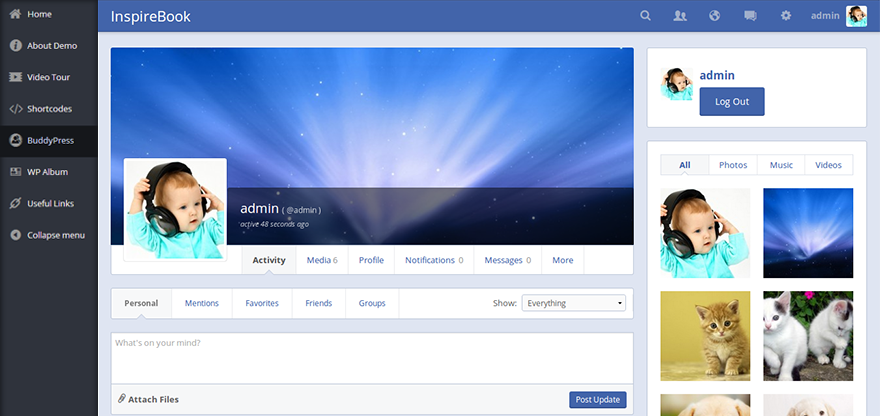Click the BuddyPress icon in sidebar
Image resolution: width=880 pixels, height=416 pixels.
click(x=16, y=140)
